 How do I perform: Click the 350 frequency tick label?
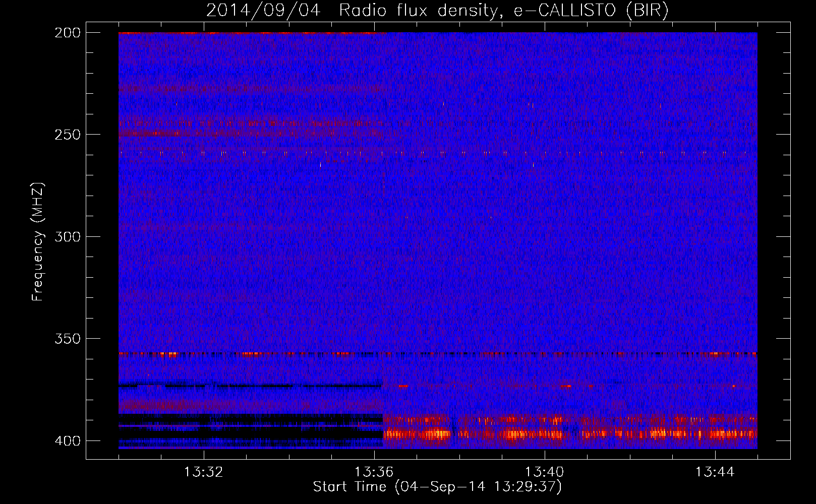(x=67, y=339)
